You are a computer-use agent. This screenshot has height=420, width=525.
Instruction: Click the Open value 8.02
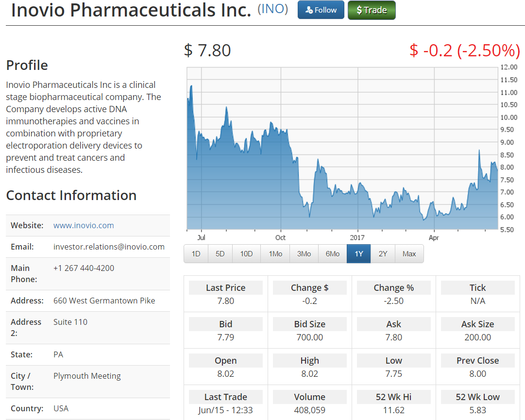(226, 374)
